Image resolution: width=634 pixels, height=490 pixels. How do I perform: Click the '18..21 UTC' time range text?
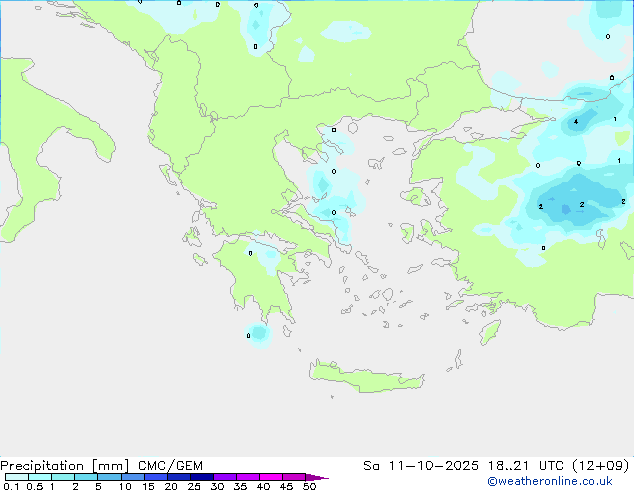click(x=526, y=466)
